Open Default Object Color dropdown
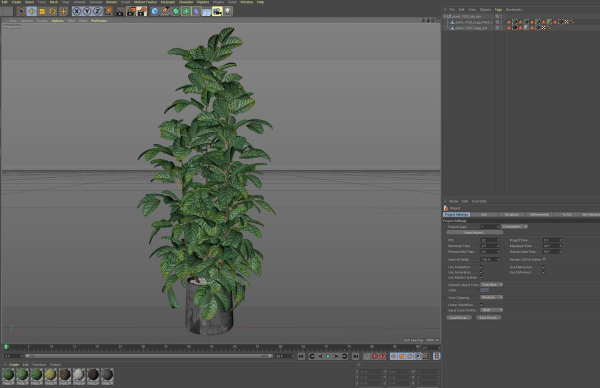 pos(491,285)
